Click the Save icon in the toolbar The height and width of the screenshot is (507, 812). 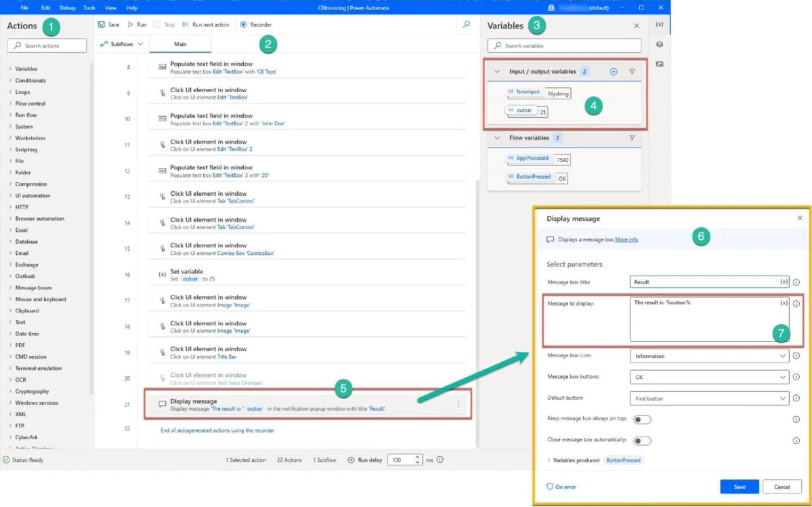[x=102, y=24]
